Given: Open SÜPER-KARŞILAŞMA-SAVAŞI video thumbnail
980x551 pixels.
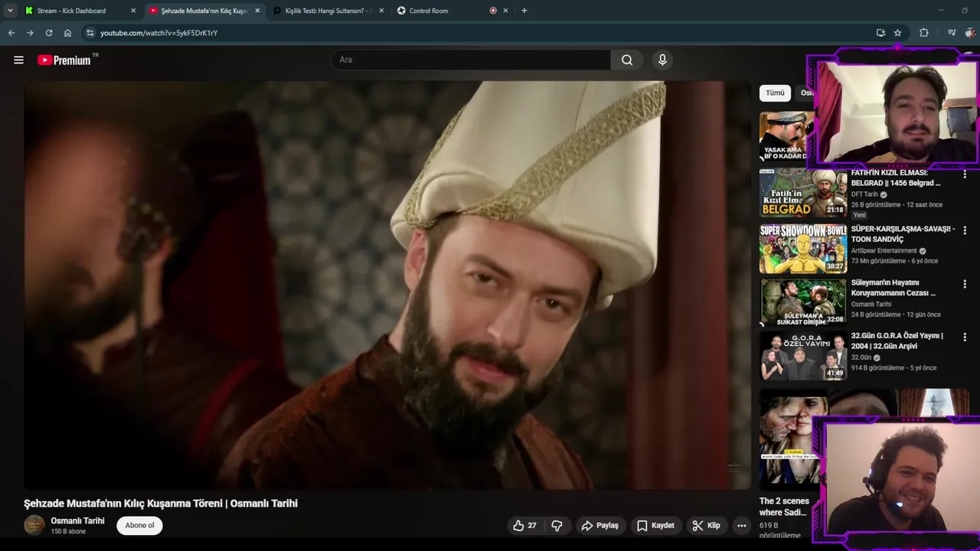Looking at the screenshot, I should pyautogui.click(x=803, y=249).
